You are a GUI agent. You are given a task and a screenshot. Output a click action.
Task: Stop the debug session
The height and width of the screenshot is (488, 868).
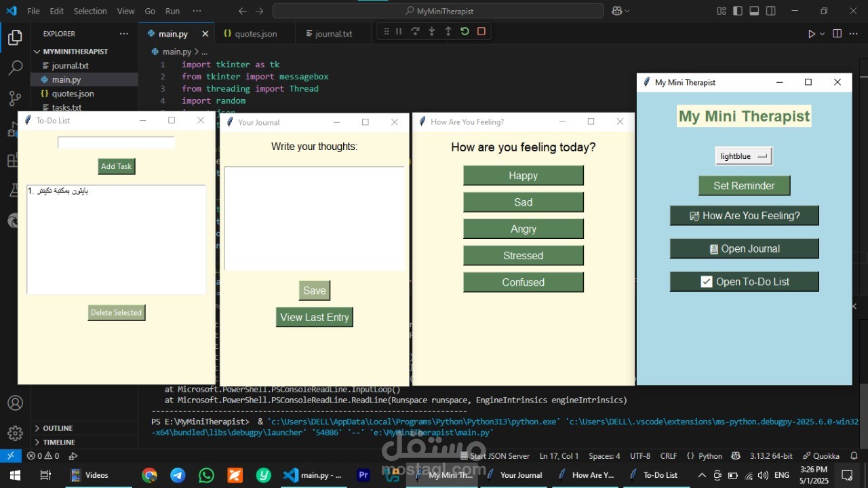point(481,31)
